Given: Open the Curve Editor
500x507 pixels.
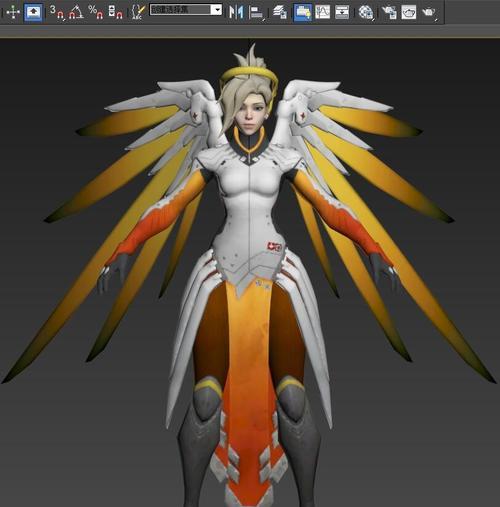Looking at the screenshot, I should coord(322,12).
